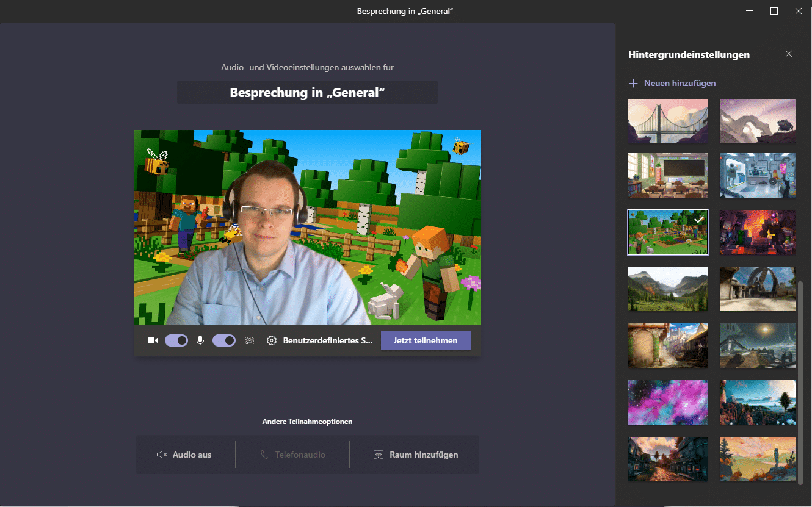Toggle the camera switch on or off
Image resolution: width=812 pixels, height=507 pixels.
click(x=176, y=340)
